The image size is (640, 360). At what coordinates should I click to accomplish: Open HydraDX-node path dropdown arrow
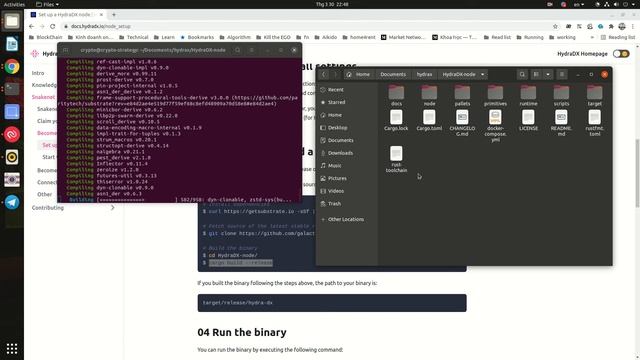click(x=482, y=74)
